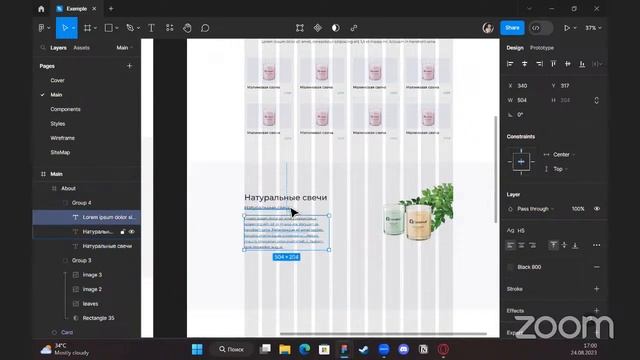This screenshot has height=360, width=640.
Task: Click the Align bottom icon
Action: (x=582, y=64)
